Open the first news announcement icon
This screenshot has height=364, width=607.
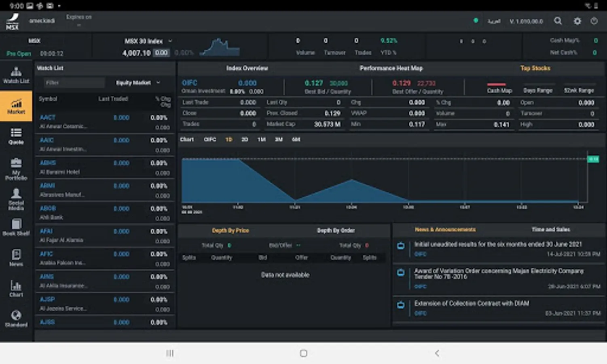(x=401, y=245)
